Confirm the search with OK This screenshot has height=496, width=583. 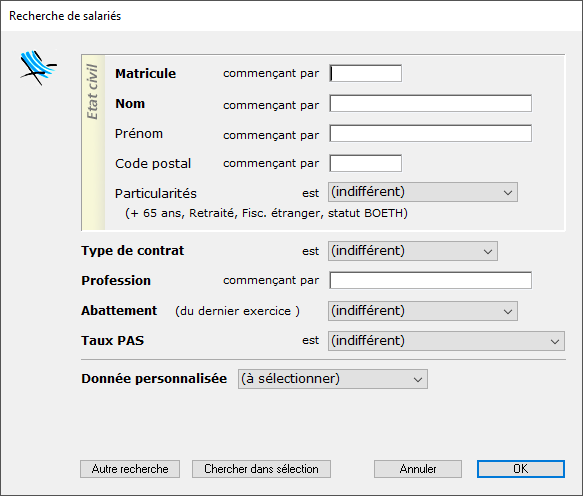coord(521,469)
